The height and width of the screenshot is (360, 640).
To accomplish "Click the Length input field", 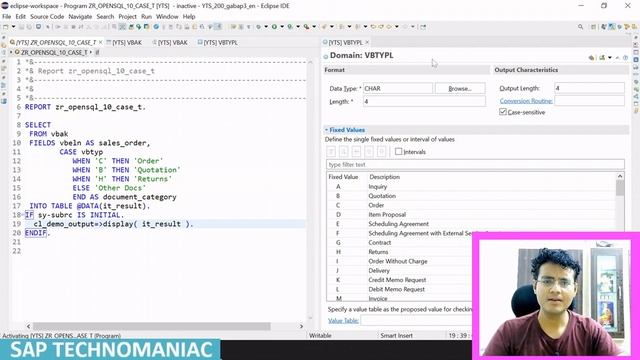I will (x=424, y=101).
